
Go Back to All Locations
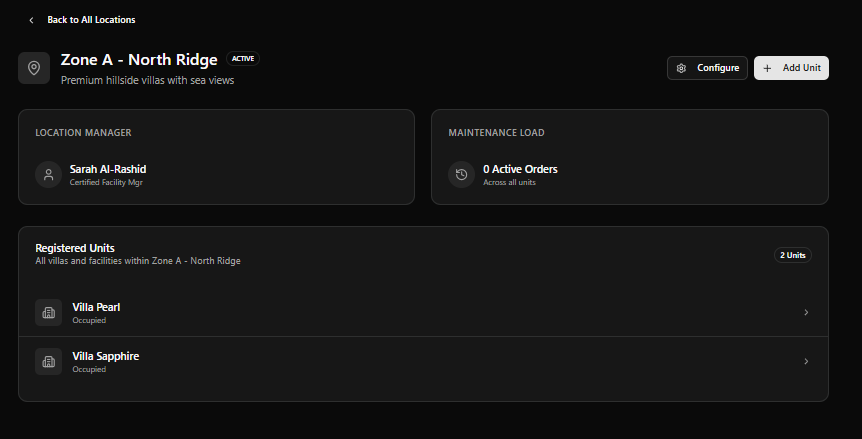(x=81, y=20)
